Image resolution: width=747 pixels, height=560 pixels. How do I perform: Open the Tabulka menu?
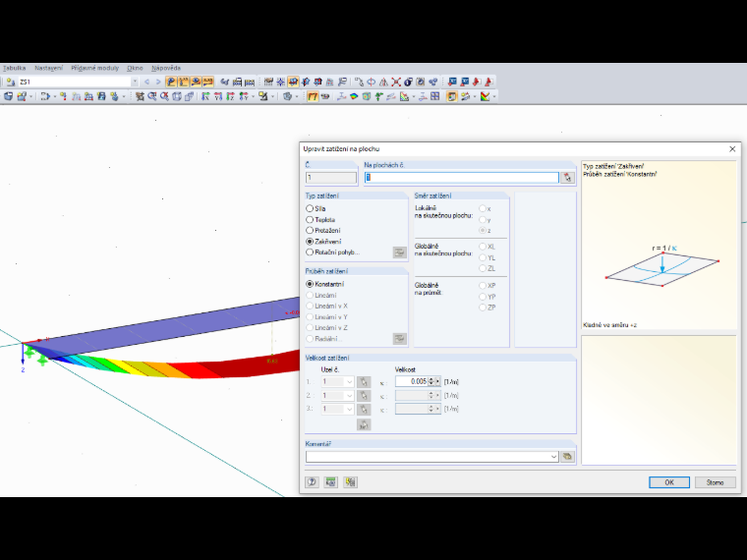coord(15,68)
